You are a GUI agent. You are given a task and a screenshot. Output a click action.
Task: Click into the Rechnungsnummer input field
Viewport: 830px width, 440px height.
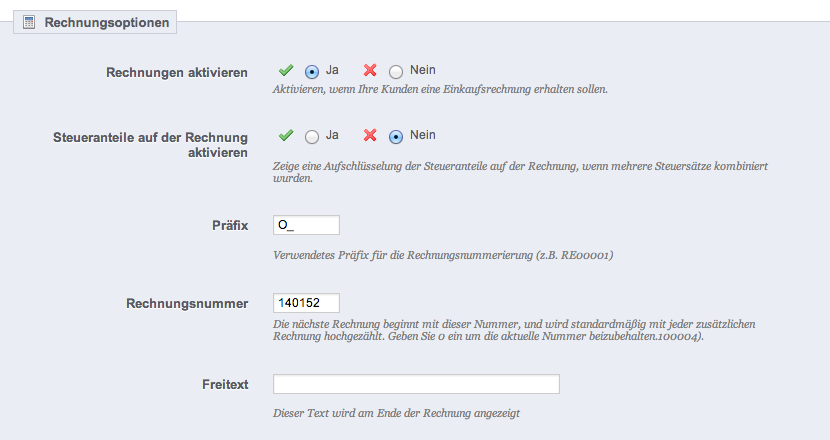pyautogui.click(x=306, y=302)
